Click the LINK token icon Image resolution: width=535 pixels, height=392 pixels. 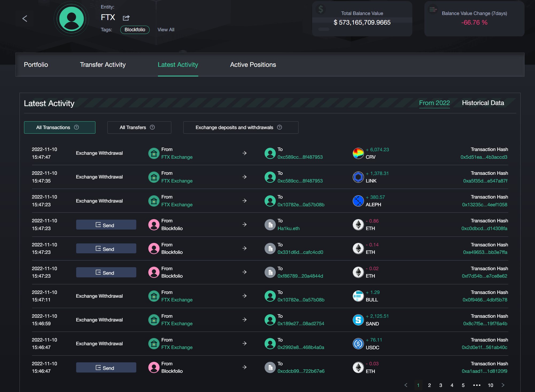pyautogui.click(x=358, y=177)
